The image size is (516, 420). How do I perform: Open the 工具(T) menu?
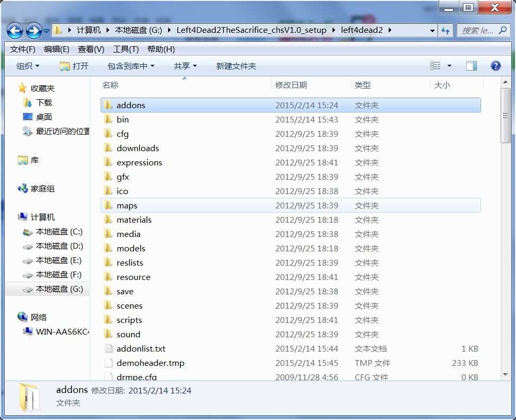coord(126,49)
